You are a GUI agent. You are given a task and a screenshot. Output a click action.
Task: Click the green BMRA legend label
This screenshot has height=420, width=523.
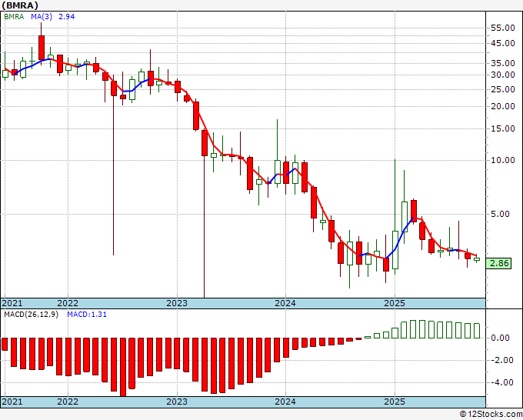tap(14, 17)
